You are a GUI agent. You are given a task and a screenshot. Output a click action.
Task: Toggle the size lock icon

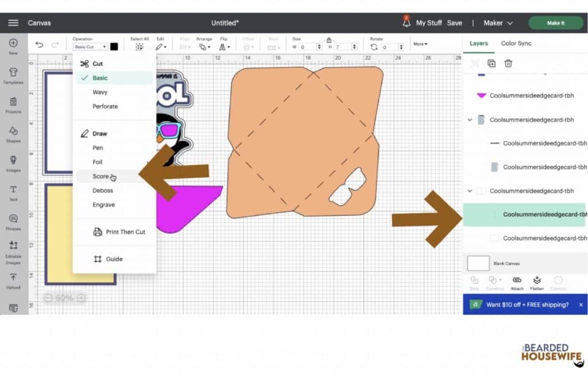tap(328, 40)
